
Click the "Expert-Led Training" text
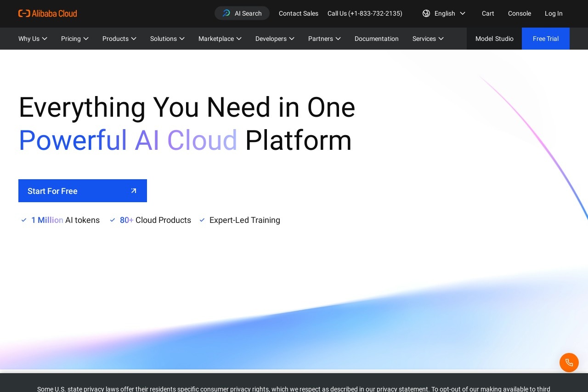click(245, 220)
